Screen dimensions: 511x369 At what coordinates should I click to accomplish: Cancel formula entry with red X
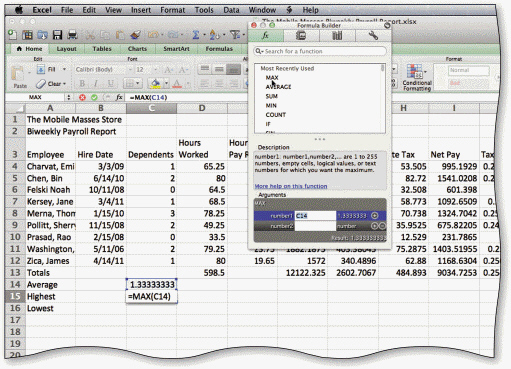82,97
